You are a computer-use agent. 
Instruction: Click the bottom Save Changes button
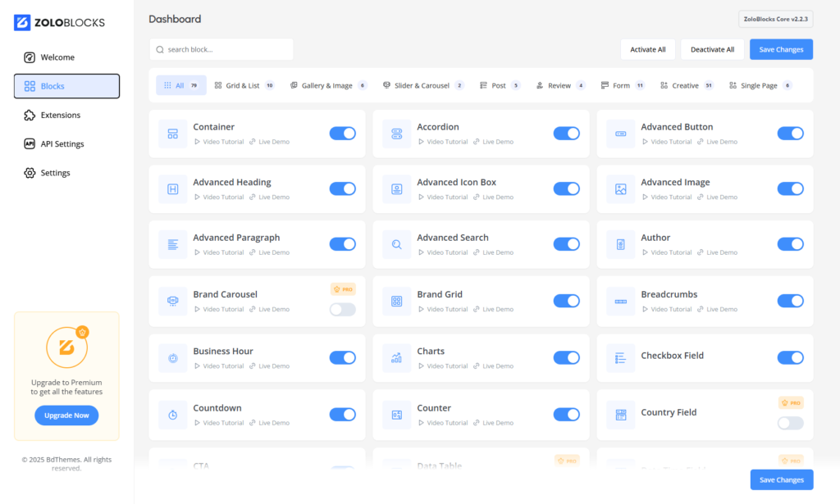pyautogui.click(x=782, y=480)
